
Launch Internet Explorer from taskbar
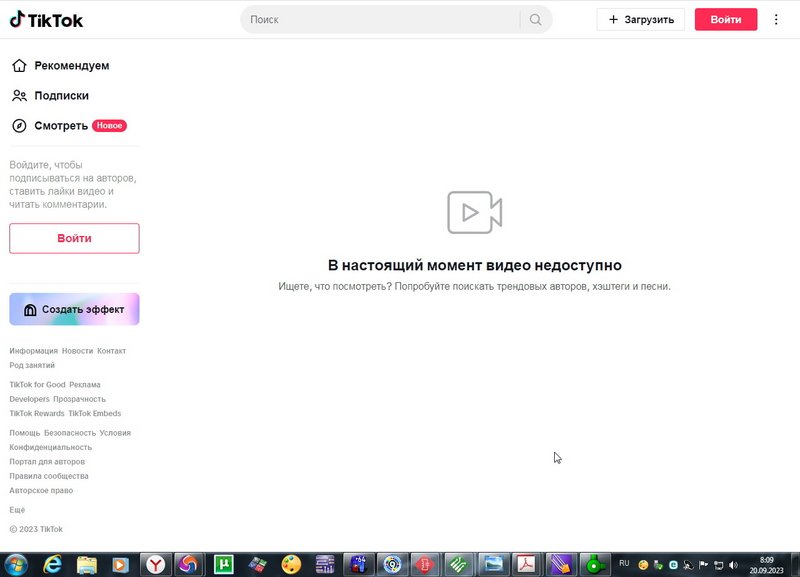[x=53, y=565]
